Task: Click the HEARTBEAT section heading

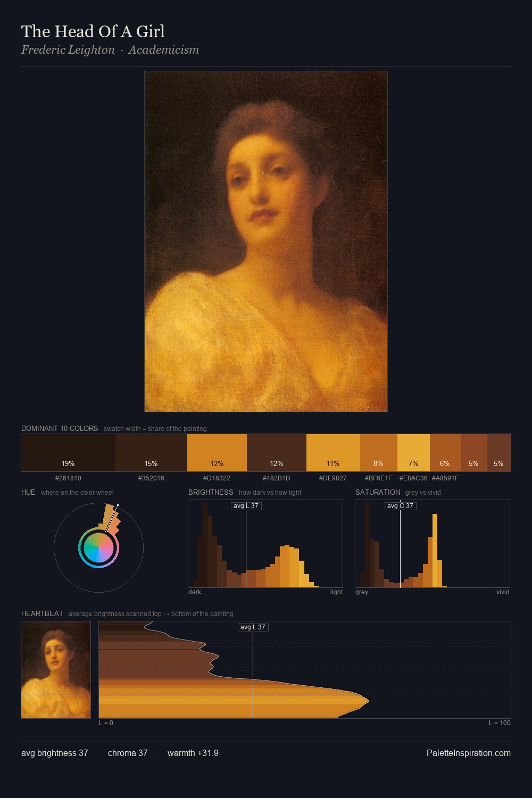Action: point(42,613)
